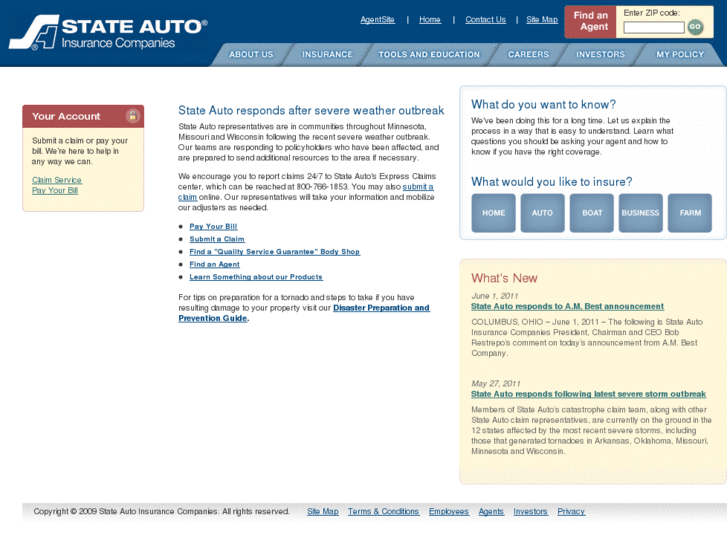
Task: Select the FARM insurance button
Action: point(690,213)
